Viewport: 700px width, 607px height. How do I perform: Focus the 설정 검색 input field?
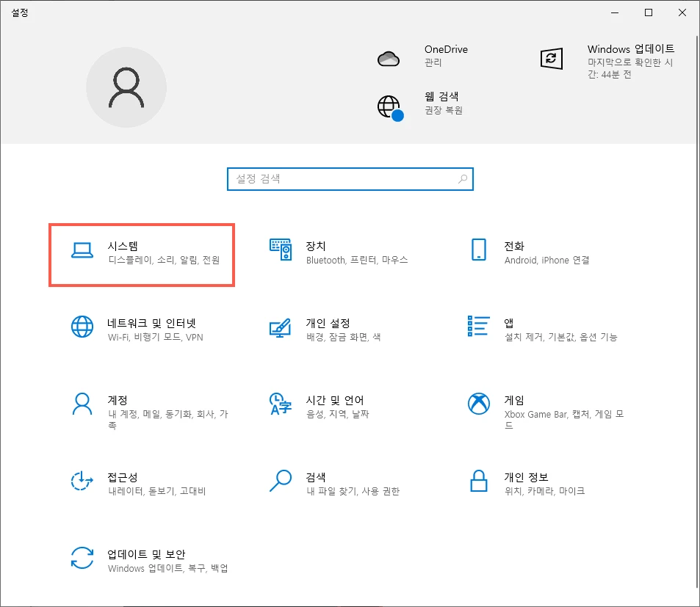click(x=350, y=179)
